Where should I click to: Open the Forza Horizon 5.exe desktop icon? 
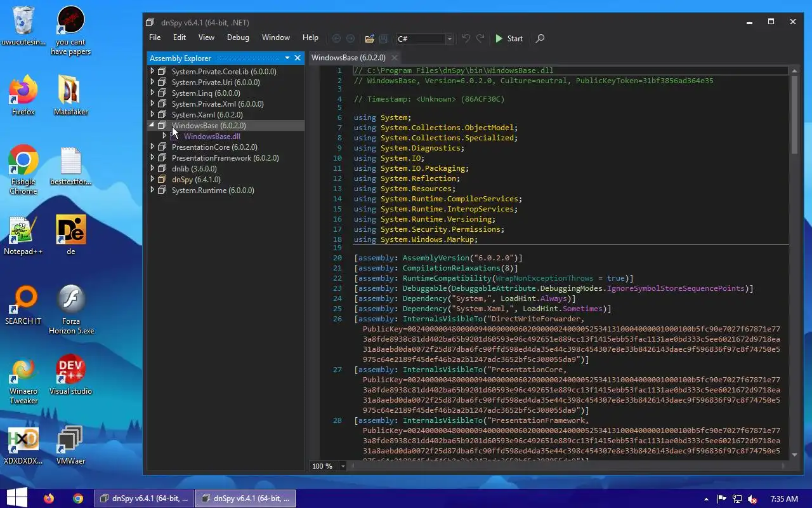71,310
